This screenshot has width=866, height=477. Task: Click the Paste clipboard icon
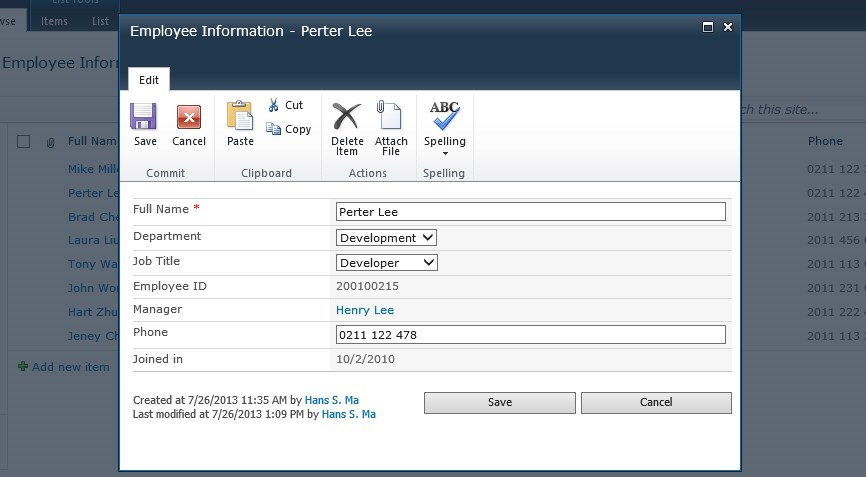tap(240, 115)
